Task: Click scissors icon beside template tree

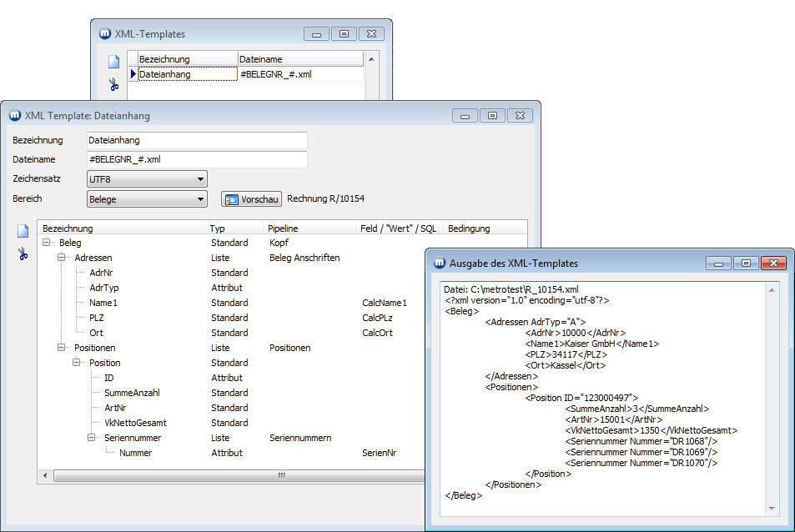Action: pos(23,253)
